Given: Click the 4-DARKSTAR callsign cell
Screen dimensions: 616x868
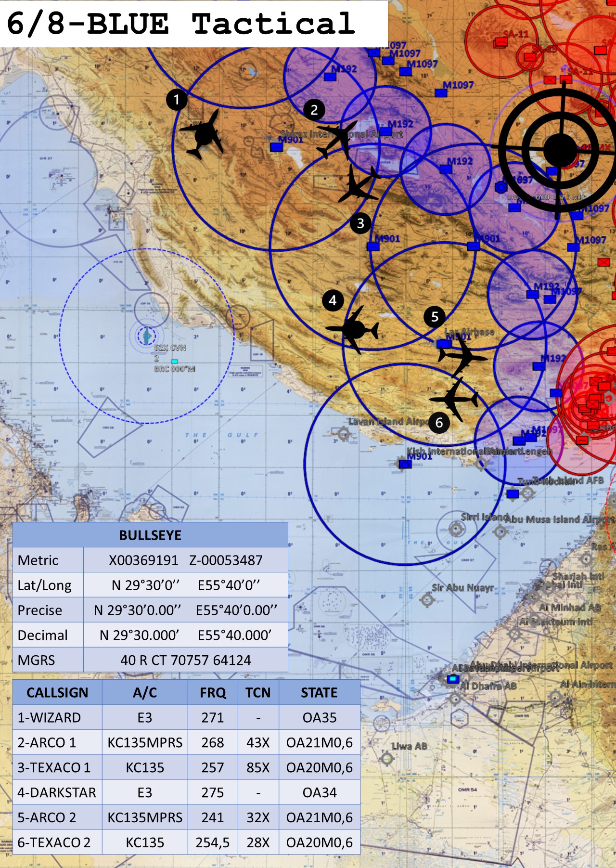Looking at the screenshot, I should pos(57,792).
